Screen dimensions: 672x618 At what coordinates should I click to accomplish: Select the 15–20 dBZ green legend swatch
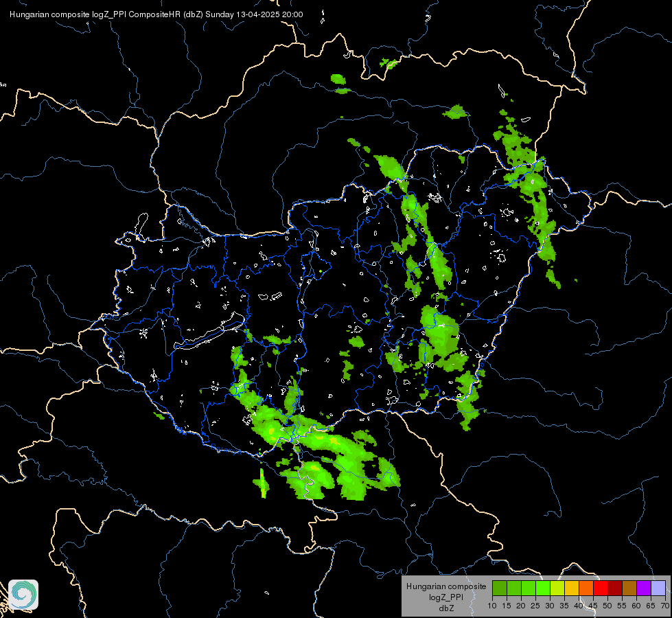(x=514, y=588)
